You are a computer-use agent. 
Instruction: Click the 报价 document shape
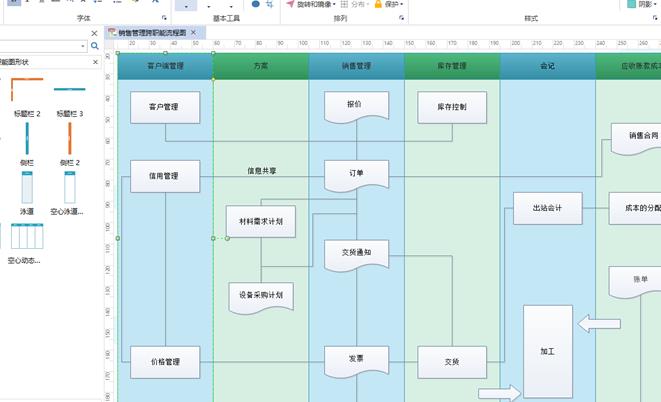pyautogui.click(x=357, y=107)
